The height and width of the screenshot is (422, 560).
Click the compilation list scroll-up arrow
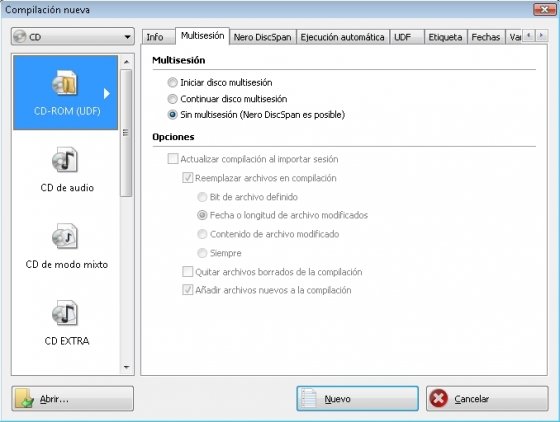pyautogui.click(x=126, y=62)
